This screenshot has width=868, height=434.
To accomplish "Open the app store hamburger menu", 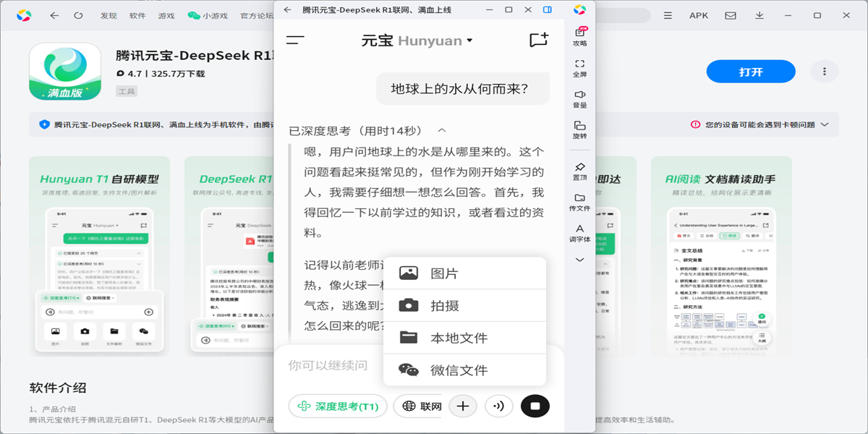I will pyautogui.click(x=668, y=15).
